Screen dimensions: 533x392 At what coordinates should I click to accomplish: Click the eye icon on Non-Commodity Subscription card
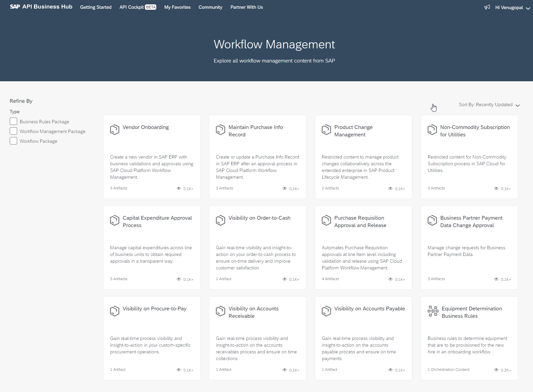[496, 188]
